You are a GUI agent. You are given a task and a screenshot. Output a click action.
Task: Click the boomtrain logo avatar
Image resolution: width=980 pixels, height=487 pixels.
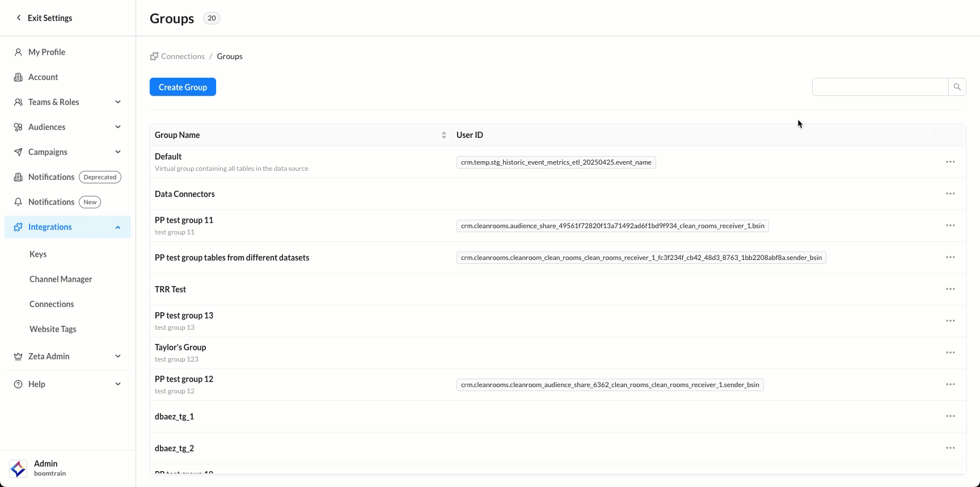pyautogui.click(x=18, y=468)
